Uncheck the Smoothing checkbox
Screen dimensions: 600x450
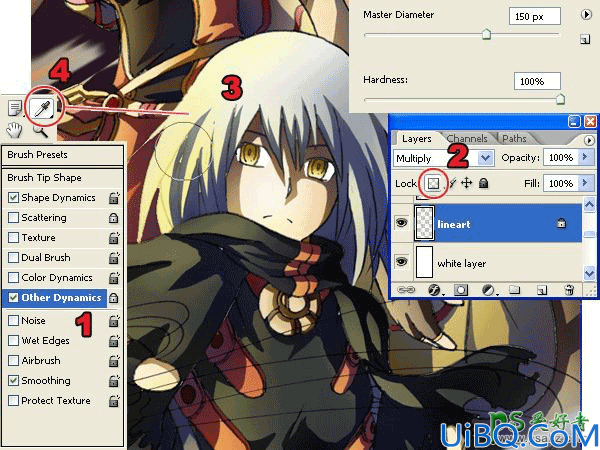[x=13, y=380]
